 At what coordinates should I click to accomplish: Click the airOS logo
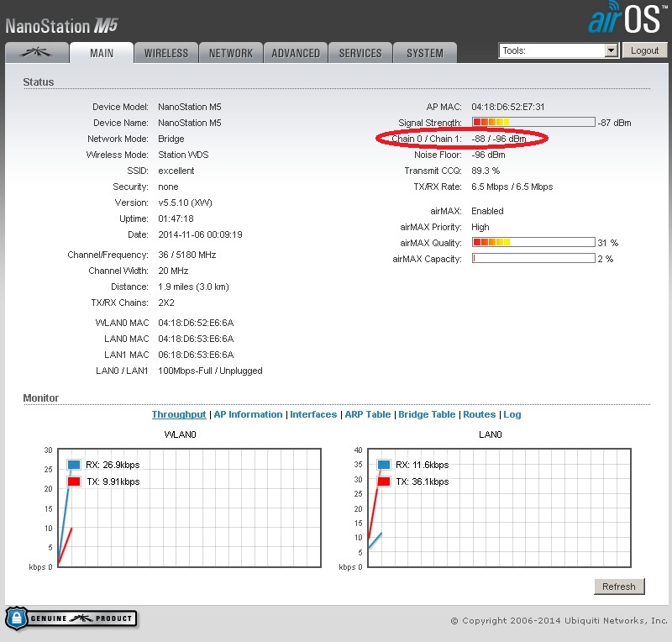(x=627, y=19)
